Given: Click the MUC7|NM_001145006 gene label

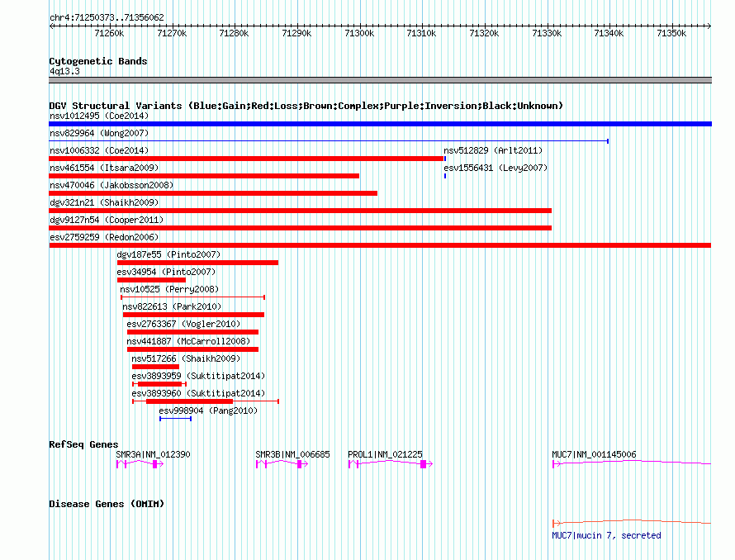Looking at the screenshot, I should click(x=595, y=454).
